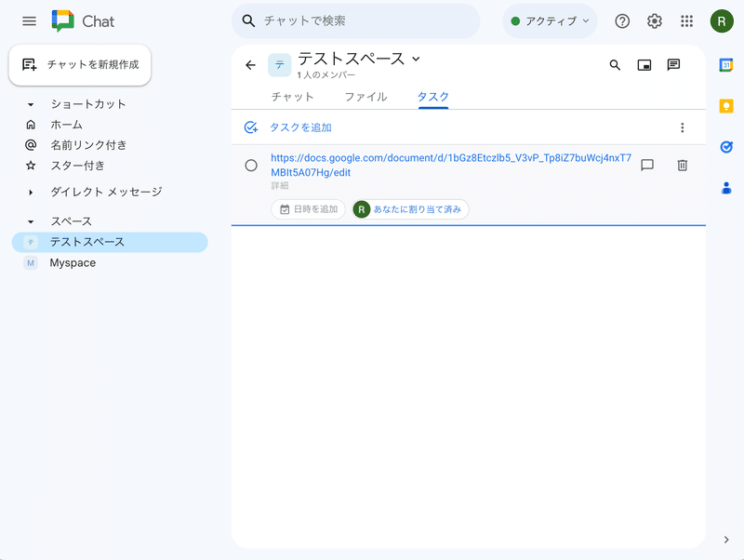Open the help question mark icon
The image size is (744, 560).
click(622, 20)
